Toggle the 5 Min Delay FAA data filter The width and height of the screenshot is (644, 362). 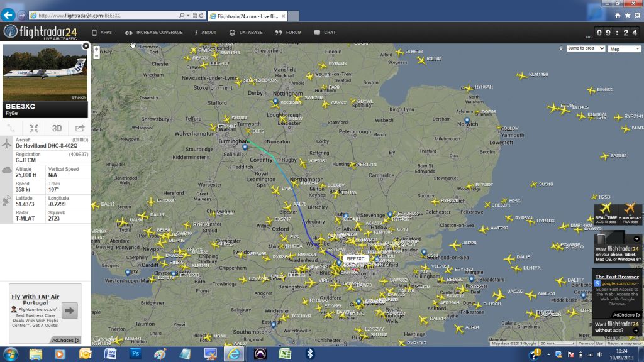click(630, 214)
